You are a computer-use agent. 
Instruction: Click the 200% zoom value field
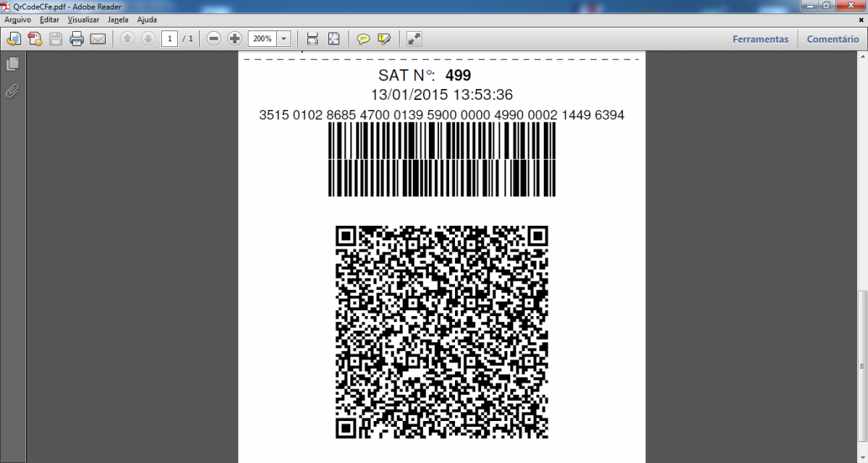[x=263, y=38]
